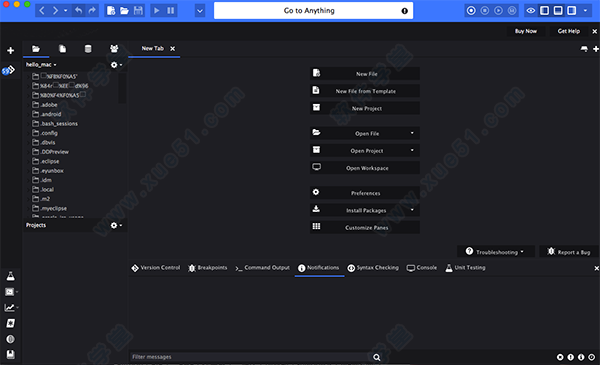This screenshot has width=600, height=365.
Task: Expand the Install Packages dropdown arrow
Action: click(x=412, y=210)
